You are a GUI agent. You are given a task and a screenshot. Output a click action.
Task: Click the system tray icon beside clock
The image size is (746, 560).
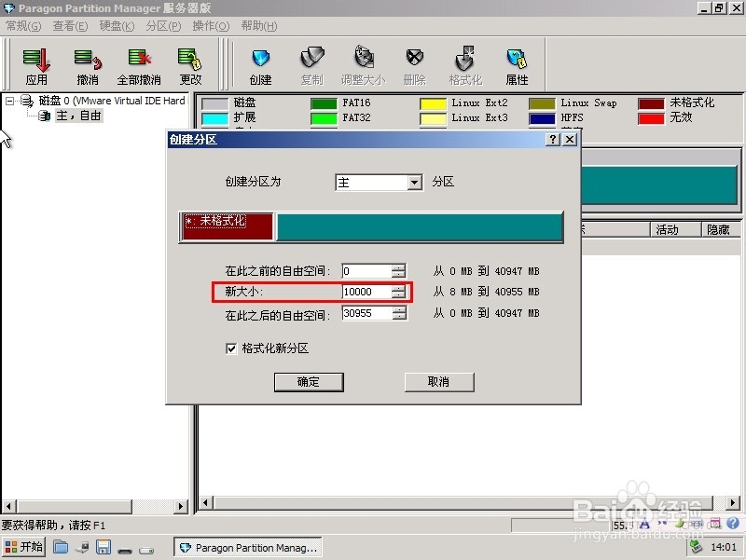pyautogui.click(x=696, y=547)
